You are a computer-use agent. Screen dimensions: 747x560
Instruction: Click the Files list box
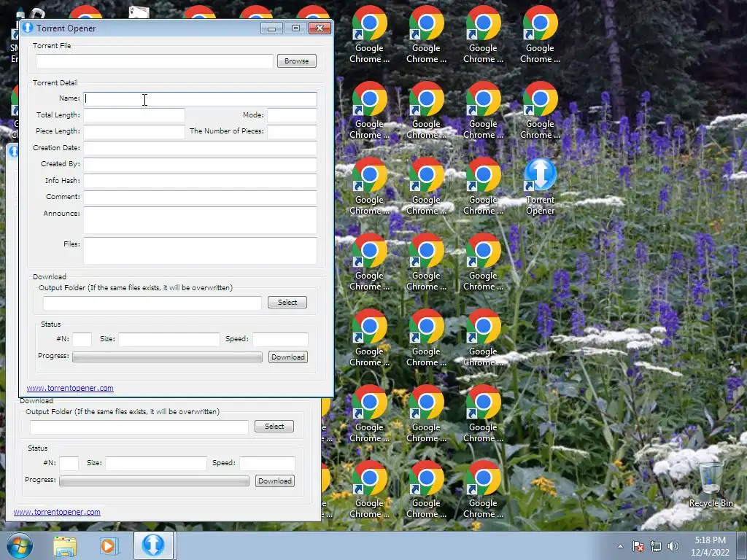(200, 251)
